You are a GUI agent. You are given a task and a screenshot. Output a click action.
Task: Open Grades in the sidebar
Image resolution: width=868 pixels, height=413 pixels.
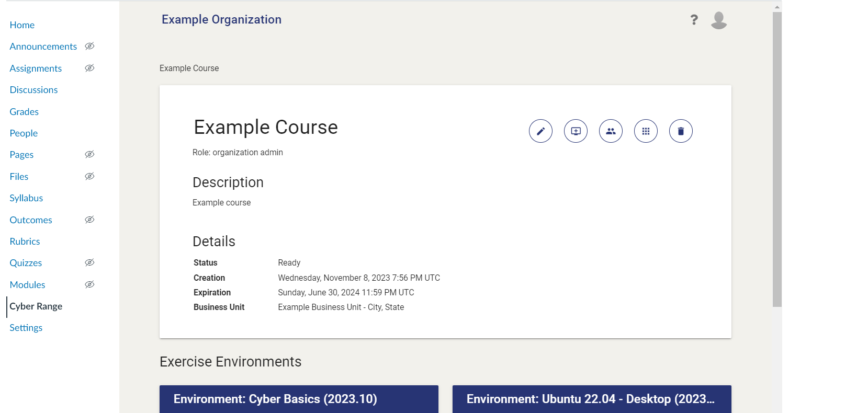[x=24, y=112]
